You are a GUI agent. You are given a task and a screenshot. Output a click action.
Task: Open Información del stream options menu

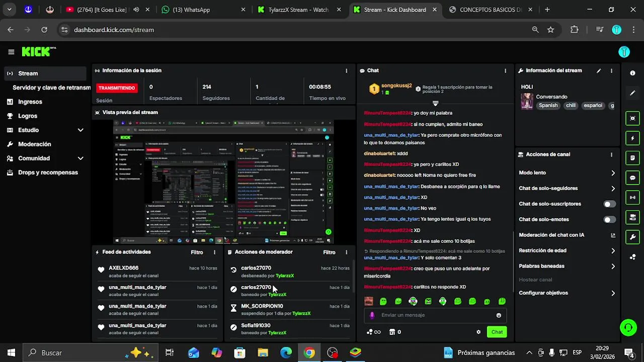[611, 71]
